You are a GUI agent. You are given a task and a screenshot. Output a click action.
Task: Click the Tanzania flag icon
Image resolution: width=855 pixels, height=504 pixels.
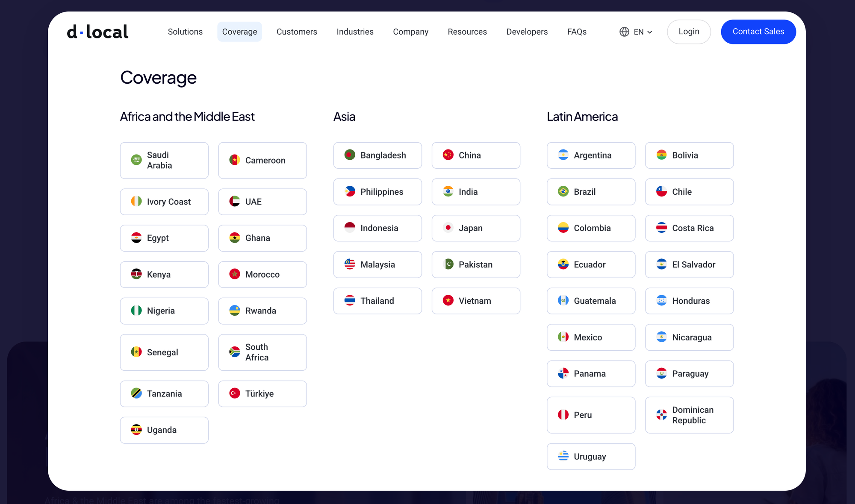pyautogui.click(x=136, y=393)
